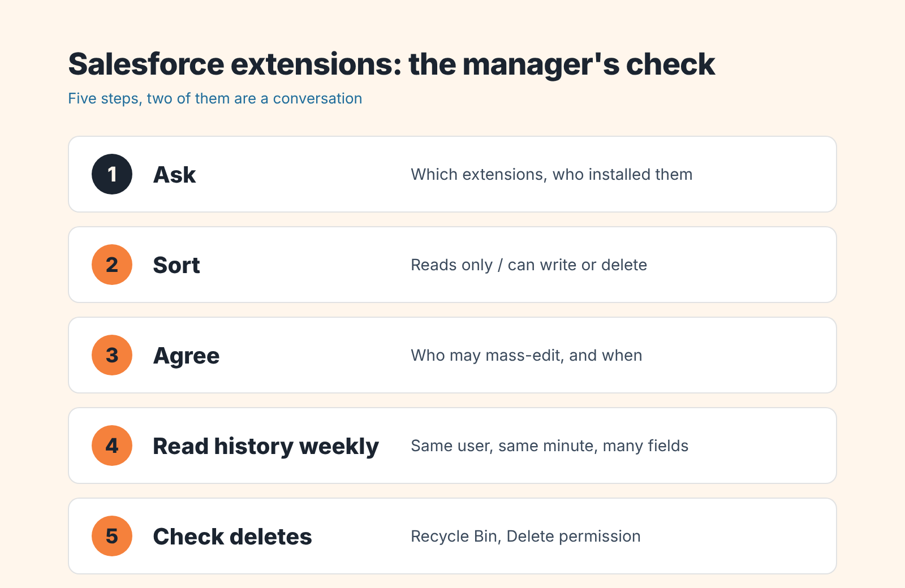The height and width of the screenshot is (588, 905).
Task: Click the orange number 3 circle
Action: [x=112, y=355]
